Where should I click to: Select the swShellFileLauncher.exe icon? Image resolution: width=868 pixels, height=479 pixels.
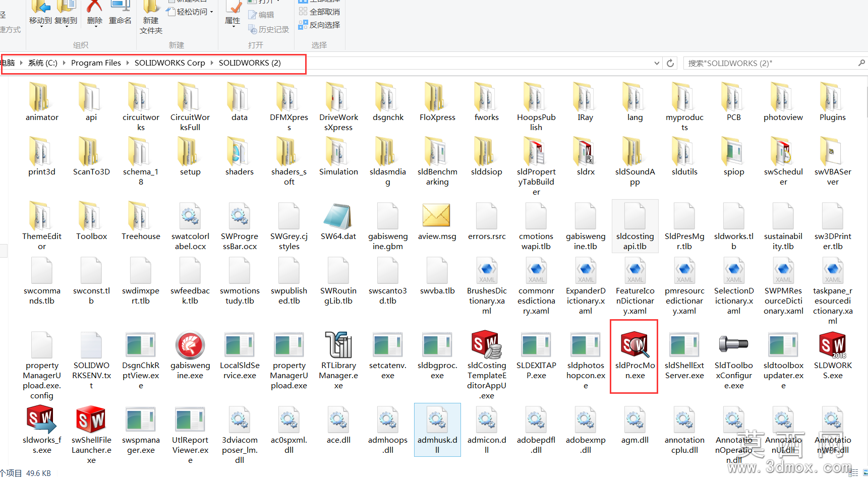[x=91, y=420]
